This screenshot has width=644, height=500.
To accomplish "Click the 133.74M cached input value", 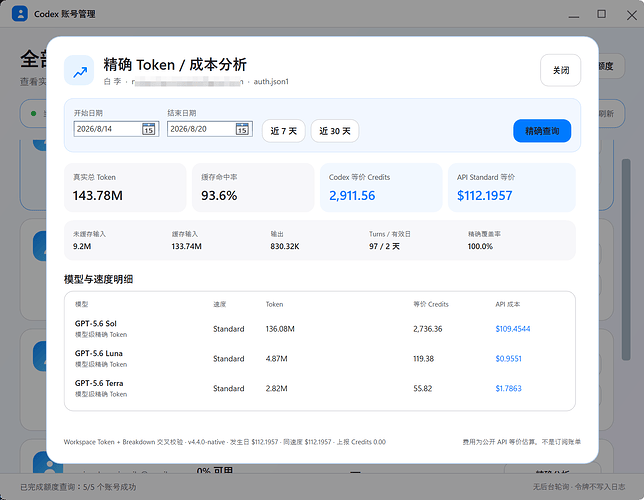I will pyautogui.click(x=186, y=247).
